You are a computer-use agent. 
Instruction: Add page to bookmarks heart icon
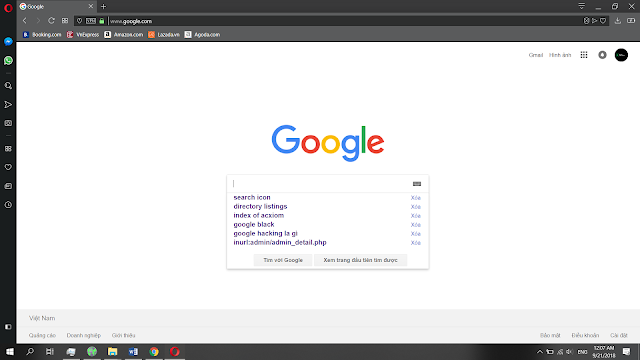603,21
